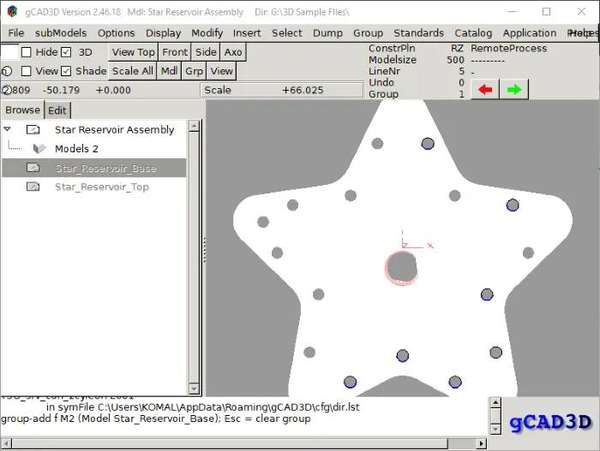Click the Star_Reservoir_Base model icon
Image resolution: width=600 pixels, height=451 pixels.
[x=33, y=168]
